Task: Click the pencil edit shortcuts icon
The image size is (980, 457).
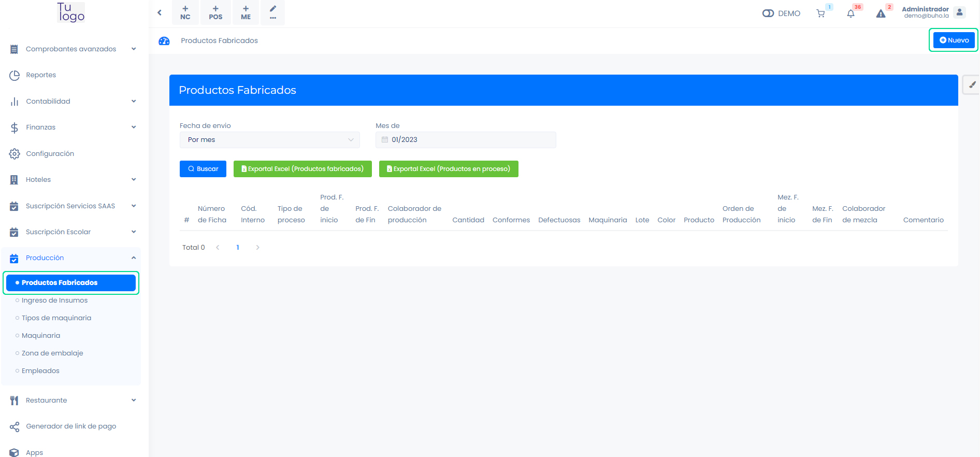Action: tap(273, 12)
